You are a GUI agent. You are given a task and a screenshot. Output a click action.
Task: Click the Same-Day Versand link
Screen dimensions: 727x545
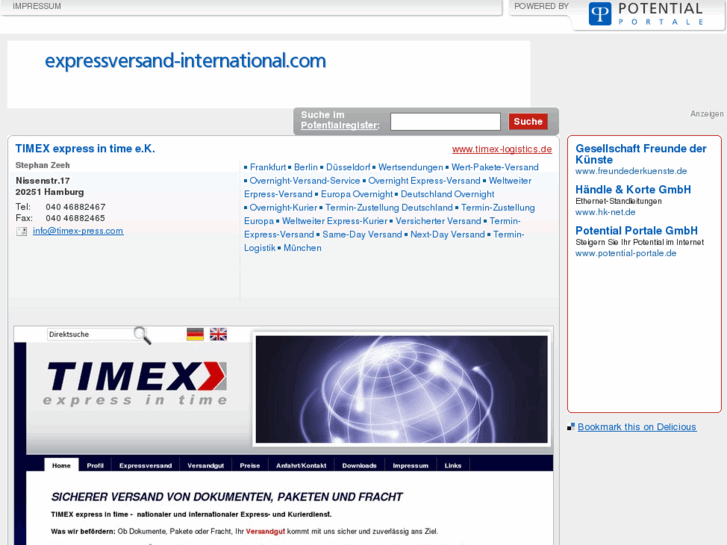point(362,235)
